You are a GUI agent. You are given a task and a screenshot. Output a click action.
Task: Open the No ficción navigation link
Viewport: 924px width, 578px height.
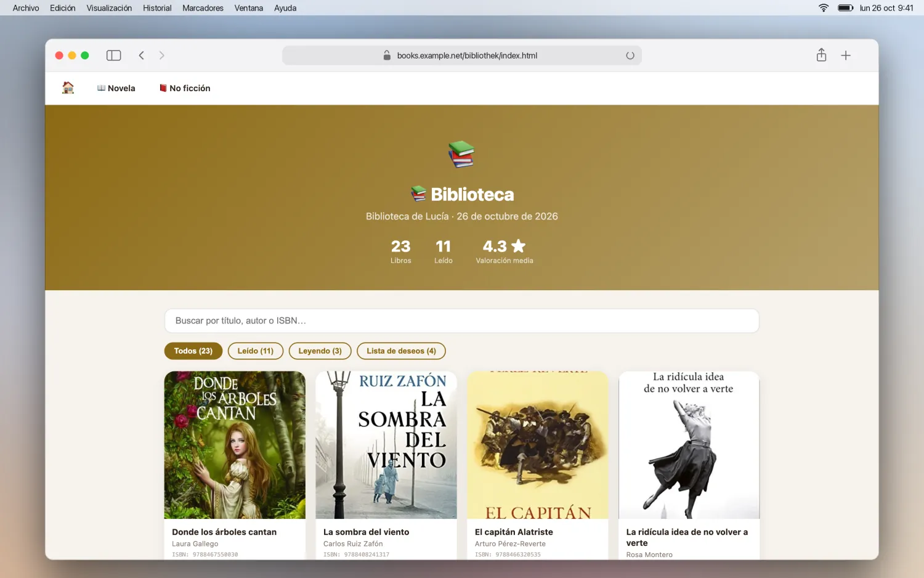[x=185, y=88]
